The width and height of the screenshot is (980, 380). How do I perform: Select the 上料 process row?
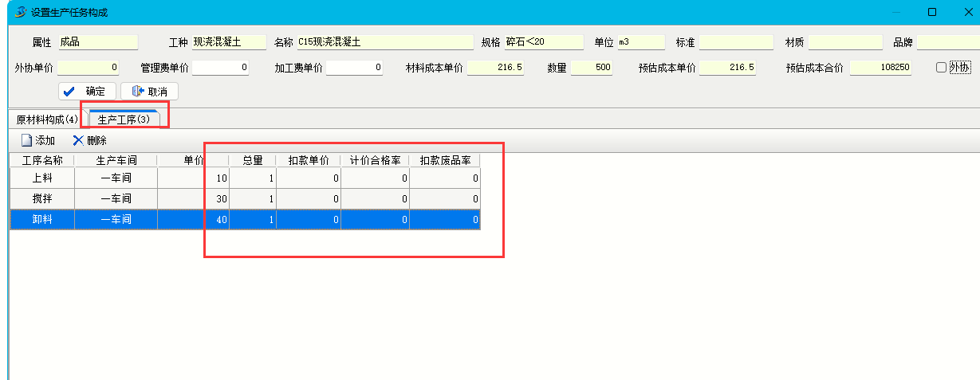[x=42, y=178]
